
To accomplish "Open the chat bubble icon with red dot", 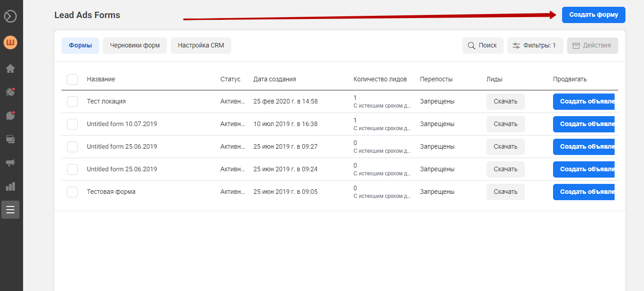I will (x=10, y=115).
